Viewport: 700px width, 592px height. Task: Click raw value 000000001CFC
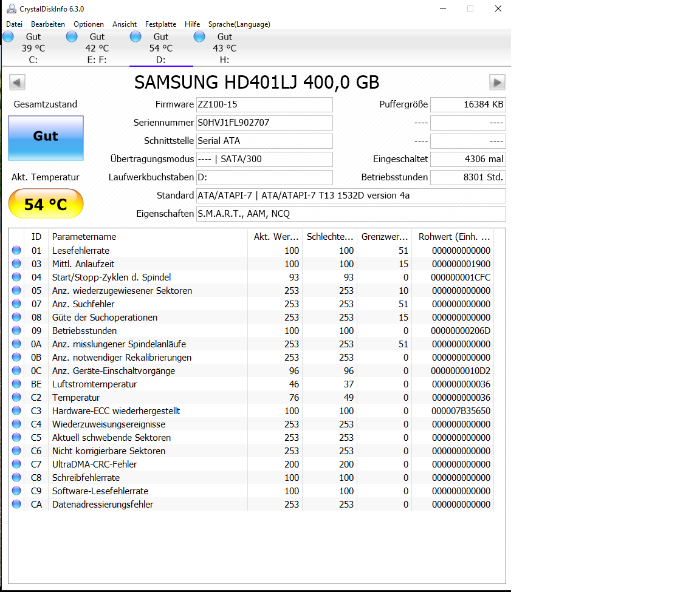pos(461,277)
